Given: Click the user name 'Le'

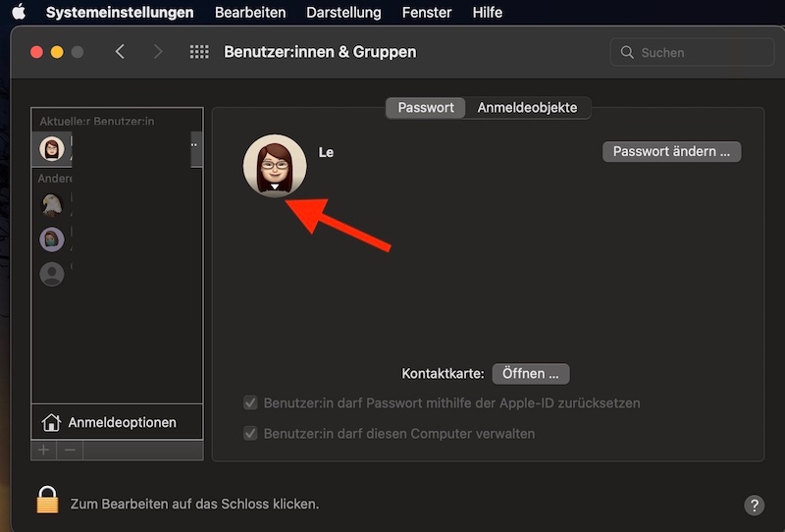Looking at the screenshot, I should coord(326,152).
